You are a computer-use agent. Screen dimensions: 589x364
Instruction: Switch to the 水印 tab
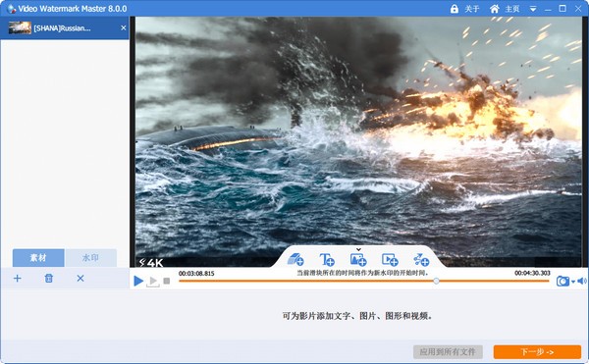[90, 258]
